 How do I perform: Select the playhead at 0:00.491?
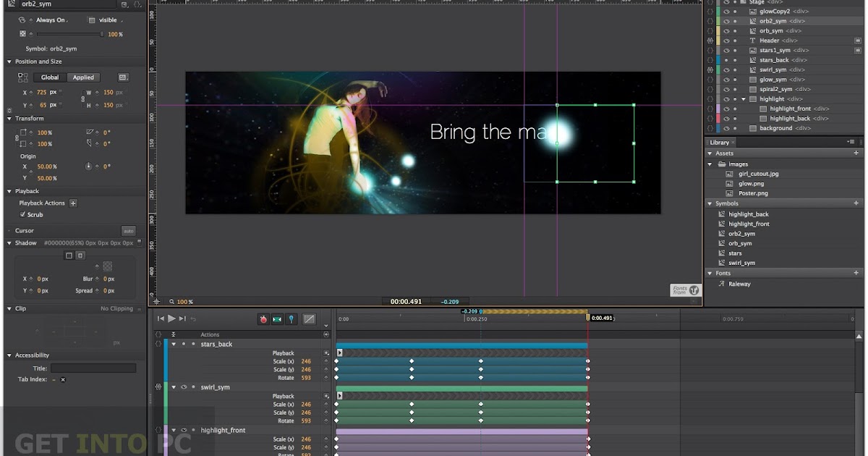click(588, 316)
